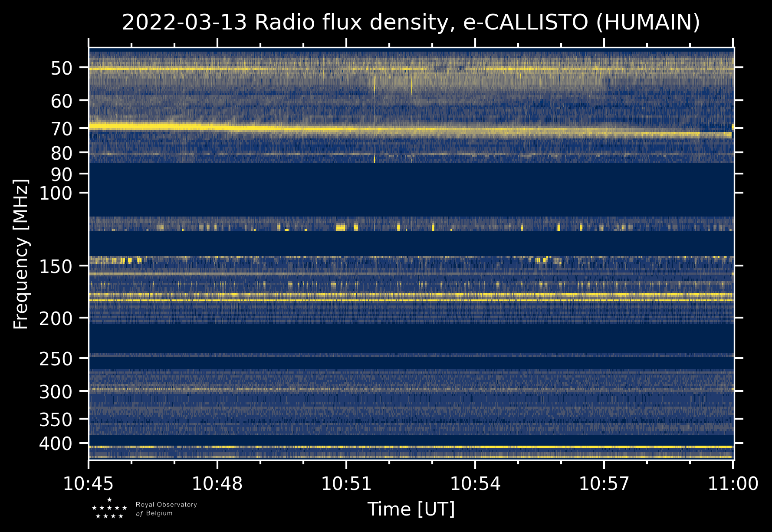Click the bright yellow band near 70 MHz
The width and height of the screenshot is (772, 532).
[x=411, y=129]
